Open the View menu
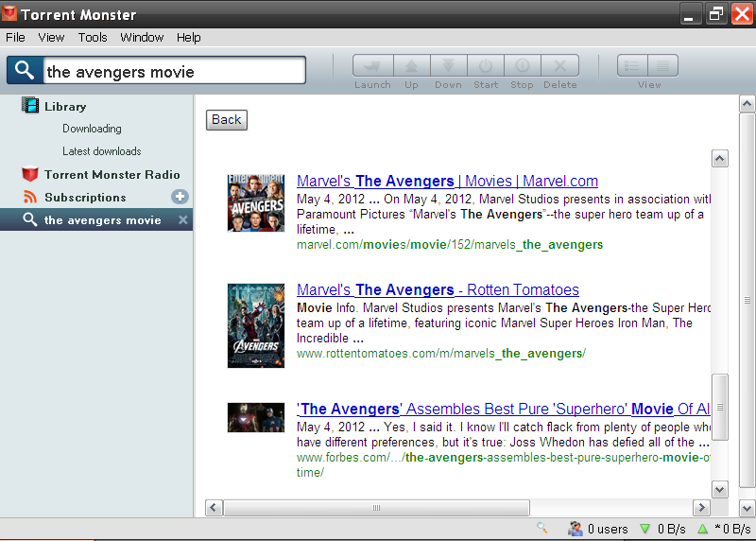 click(51, 37)
